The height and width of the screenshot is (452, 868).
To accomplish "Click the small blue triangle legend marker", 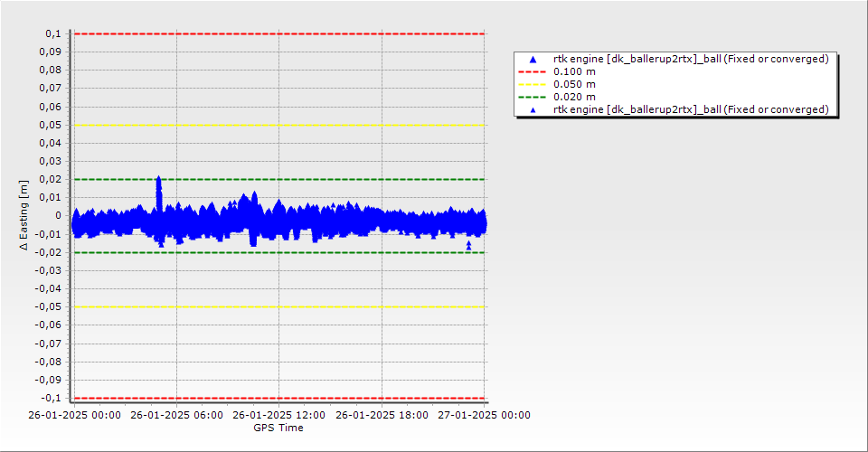I will point(533,110).
